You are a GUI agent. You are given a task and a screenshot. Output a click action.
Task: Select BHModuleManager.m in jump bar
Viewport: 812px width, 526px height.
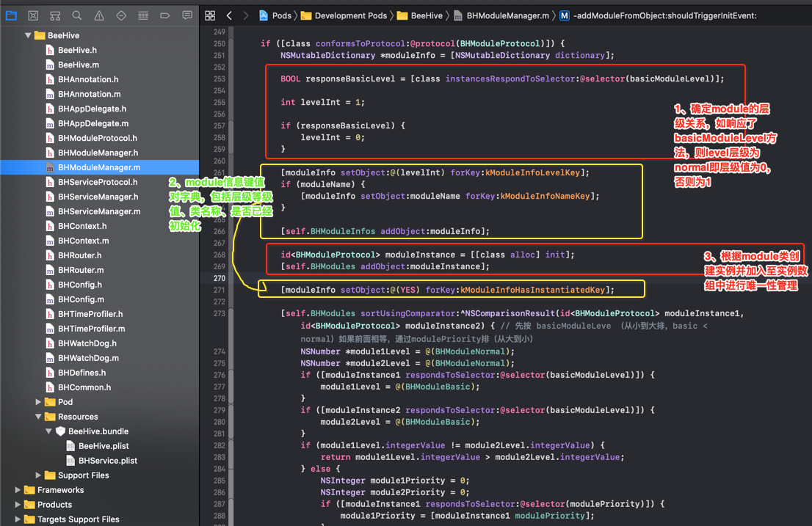point(501,15)
